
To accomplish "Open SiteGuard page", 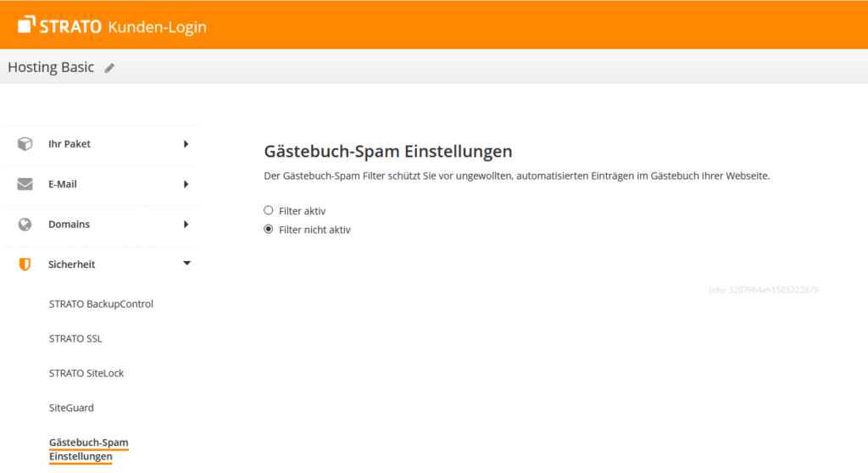I will pos(71,408).
